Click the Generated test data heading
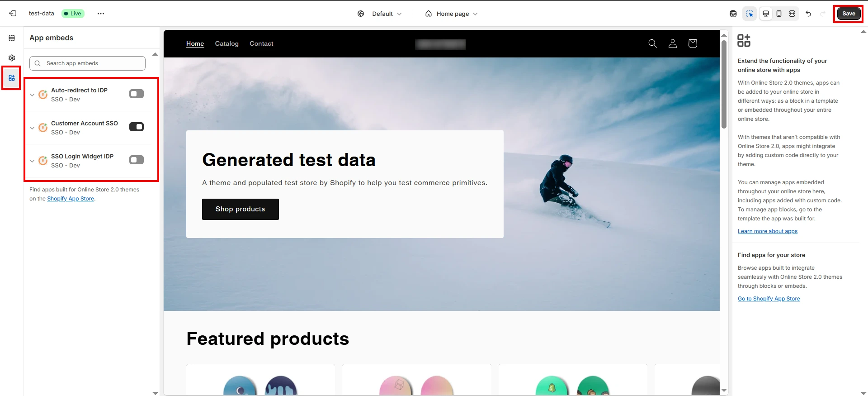868x396 pixels. (x=289, y=160)
